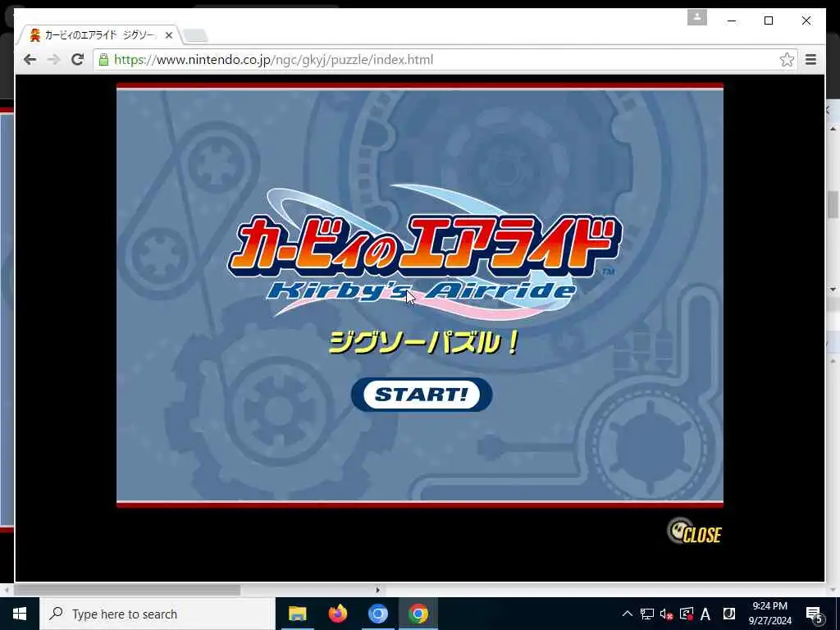
Task: Click the input language A indicator
Action: coord(705,614)
